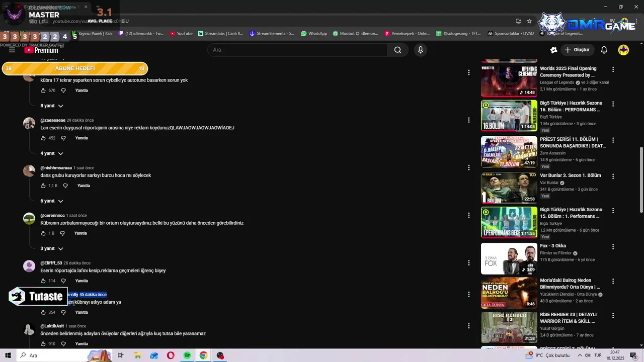This screenshot has height=362, width=644.
Task: Open Big5 Türkiye 16. Bölüm thumbnail
Action: 509,116
